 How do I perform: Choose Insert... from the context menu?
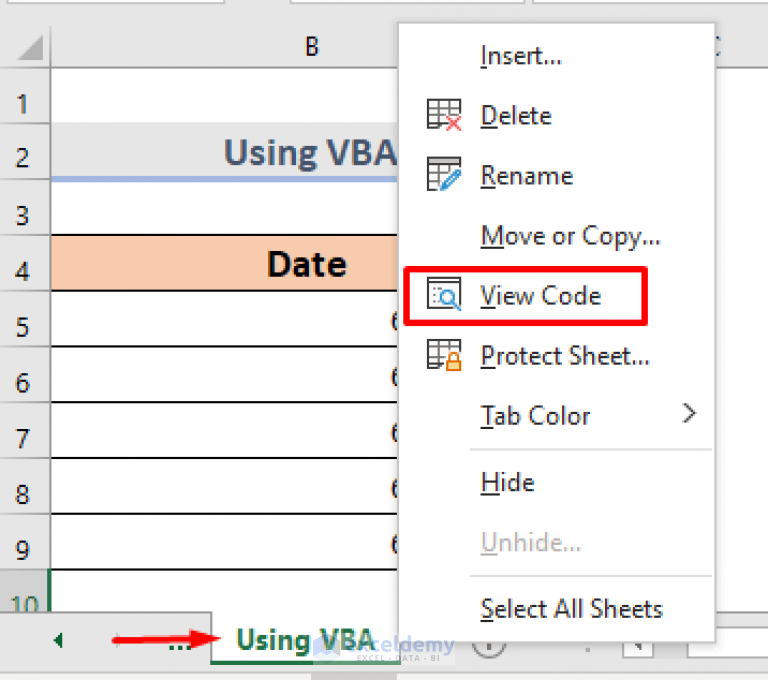(x=556, y=55)
